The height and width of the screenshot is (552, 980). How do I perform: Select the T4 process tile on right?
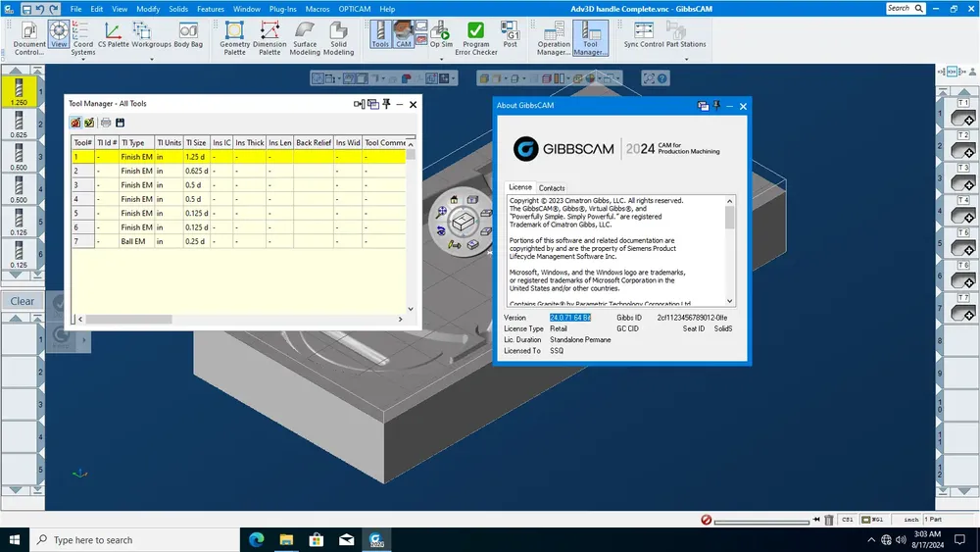pyautogui.click(x=962, y=211)
